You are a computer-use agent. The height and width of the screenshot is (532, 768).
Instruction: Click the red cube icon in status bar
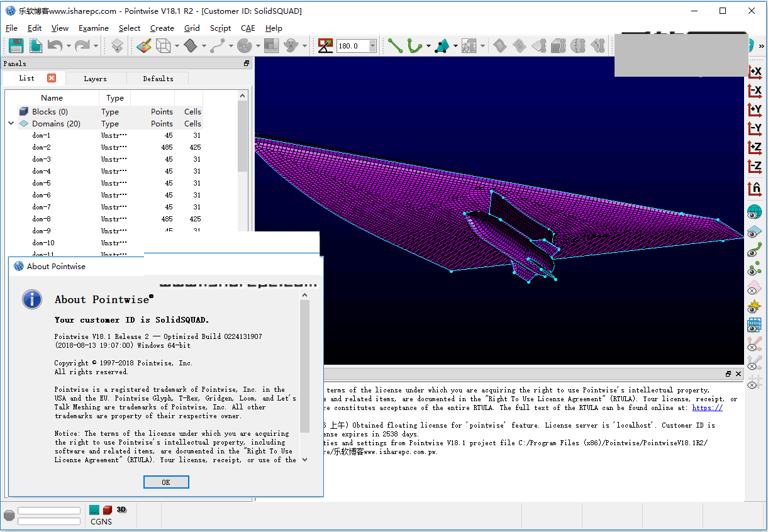108,510
